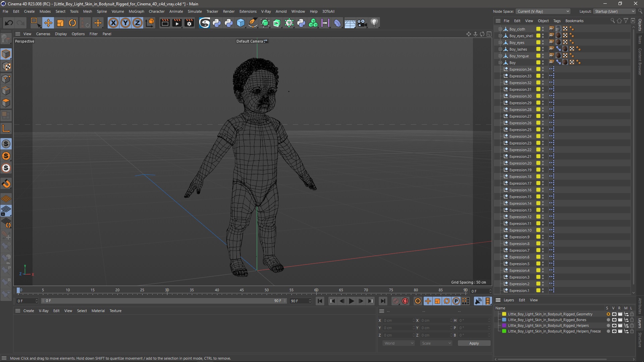Open Bookmarks in Object Manager

(574, 21)
